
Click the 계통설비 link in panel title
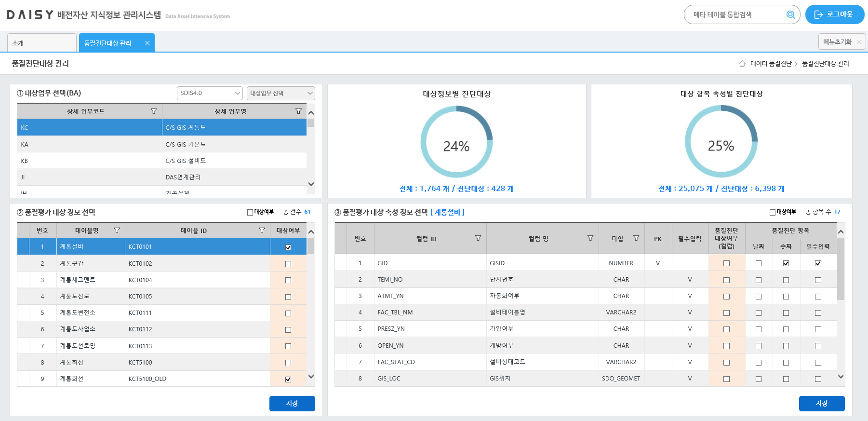[x=447, y=212]
